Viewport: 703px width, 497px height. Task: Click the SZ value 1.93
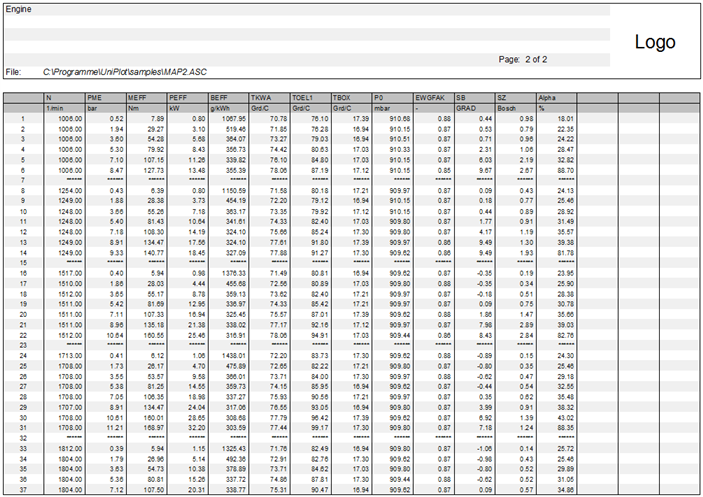[x=526, y=253]
